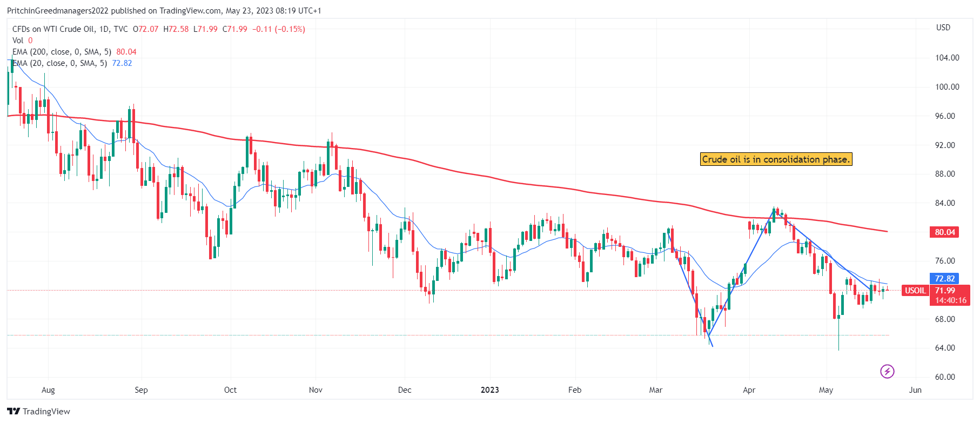Click the Sep label on time axis
980x423 pixels.
[141, 390]
